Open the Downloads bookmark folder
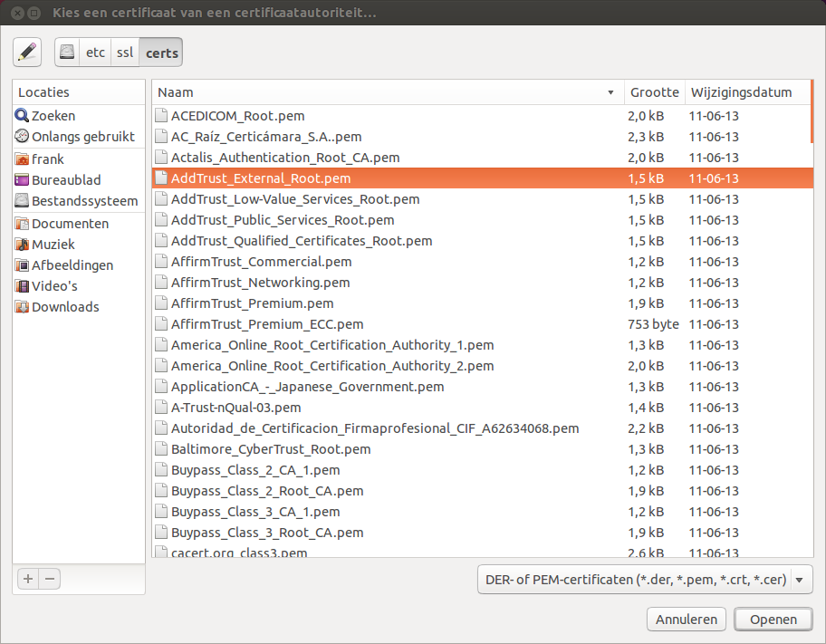The width and height of the screenshot is (826, 644). 65,307
